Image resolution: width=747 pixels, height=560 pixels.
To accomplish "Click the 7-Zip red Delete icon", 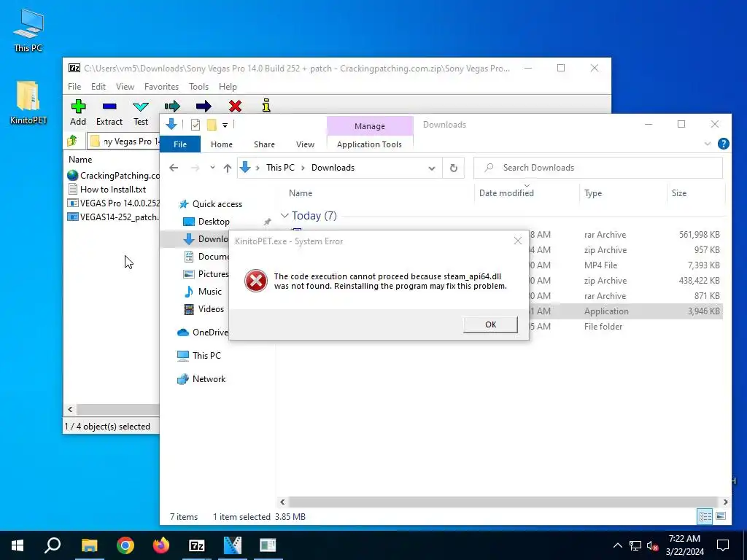I will click(235, 106).
